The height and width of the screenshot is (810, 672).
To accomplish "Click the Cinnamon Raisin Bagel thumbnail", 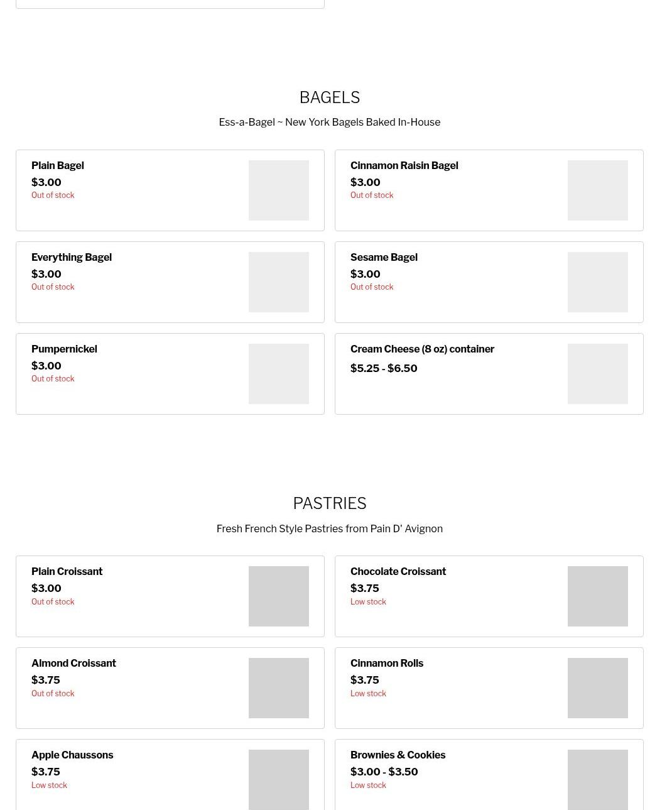I will coord(597,190).
